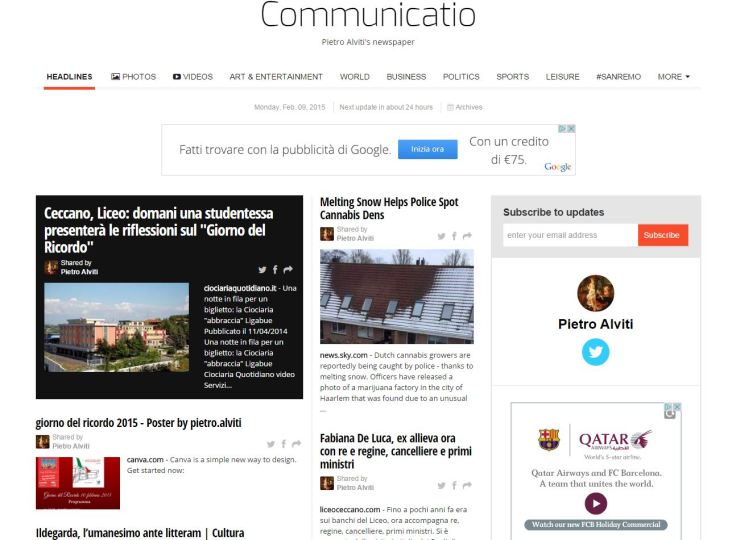Switch to the Photos tab
The image size is (736, 540).
[x=134, y=77]
